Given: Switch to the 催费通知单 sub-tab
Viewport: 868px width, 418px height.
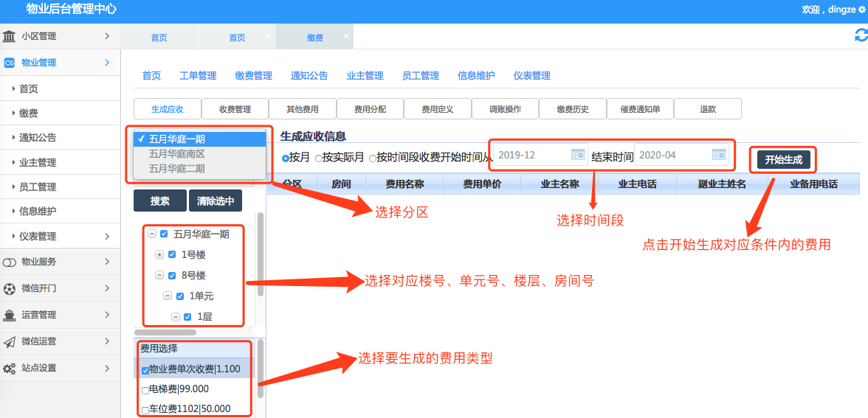Looking at the screenshot, I should [x=641, y=109].
